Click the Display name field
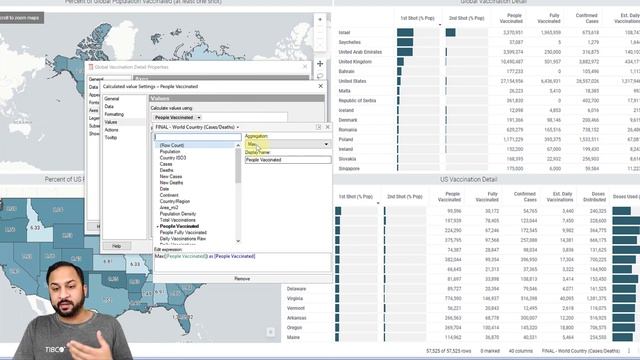640x360 pixels. tap(288, 160)
